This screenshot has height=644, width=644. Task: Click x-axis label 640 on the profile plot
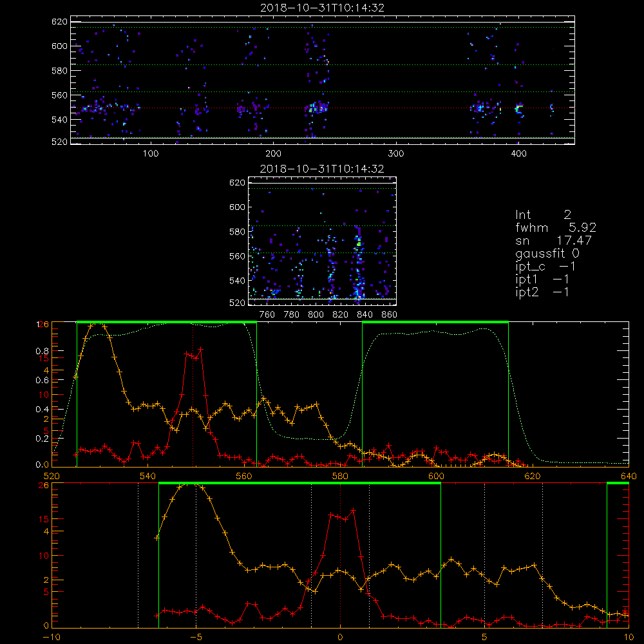tap(629, 476)
